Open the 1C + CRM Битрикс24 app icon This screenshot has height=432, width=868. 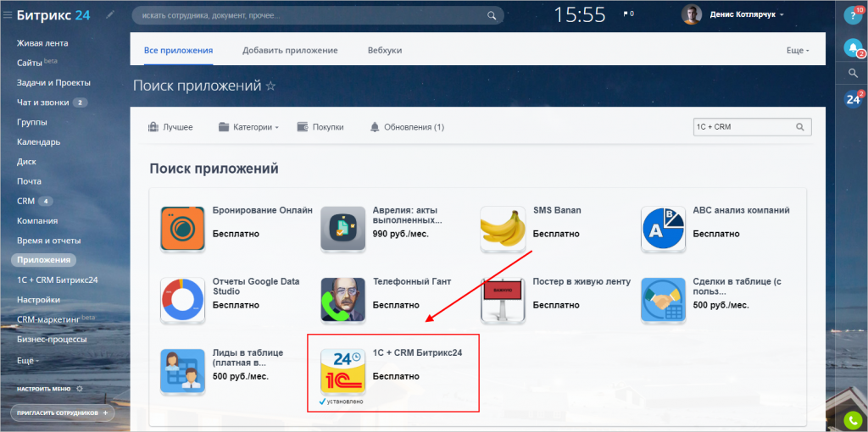pos(343,372)
